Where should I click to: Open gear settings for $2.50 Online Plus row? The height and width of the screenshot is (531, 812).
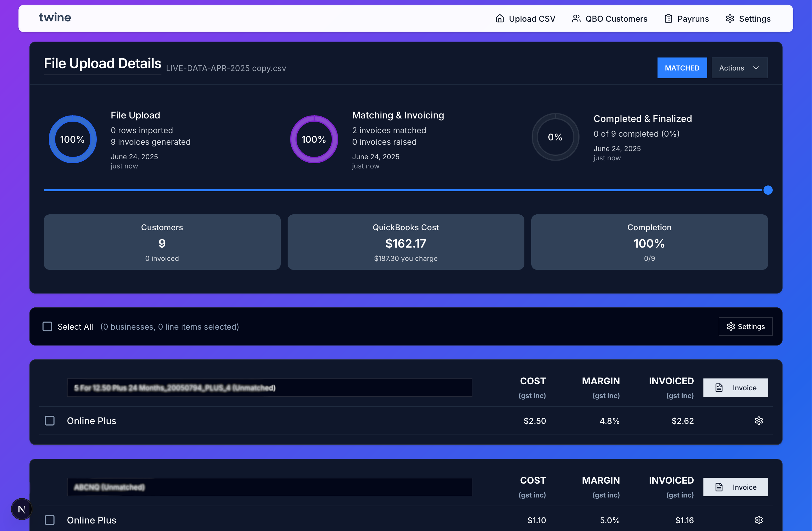[x=759, y=420]
